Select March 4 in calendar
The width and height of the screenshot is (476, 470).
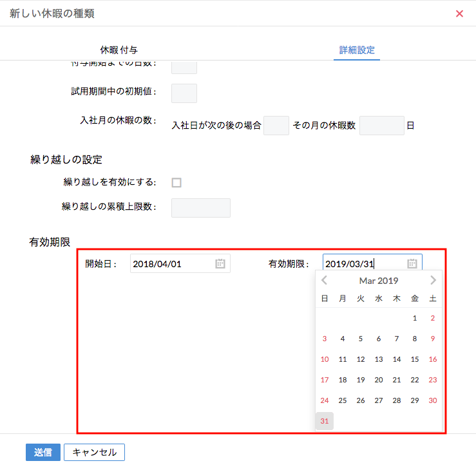point(343,339)
